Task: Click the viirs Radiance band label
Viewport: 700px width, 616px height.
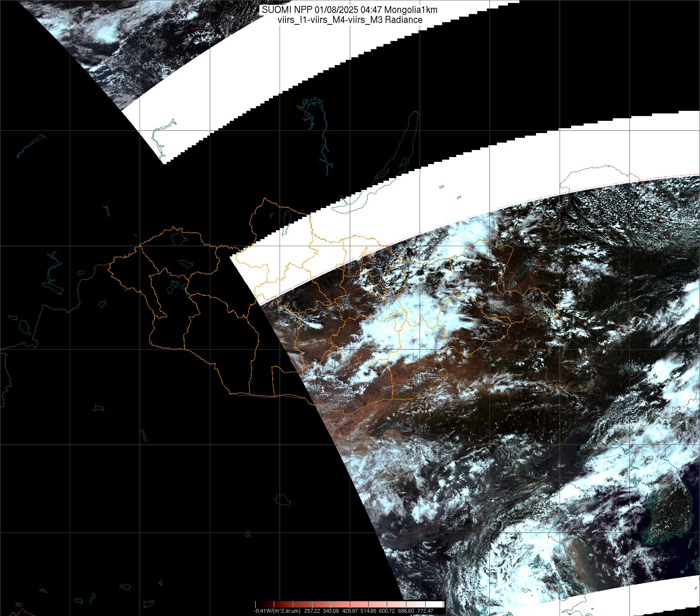Action: tap(349, 20)
